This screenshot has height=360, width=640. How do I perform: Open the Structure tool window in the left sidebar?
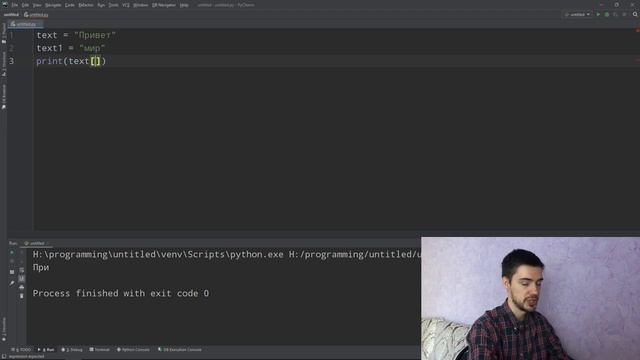click(x=4, y=64)
